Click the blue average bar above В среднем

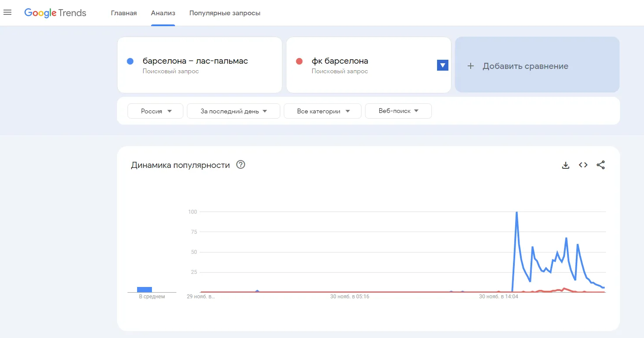click(x=145, y=290)
